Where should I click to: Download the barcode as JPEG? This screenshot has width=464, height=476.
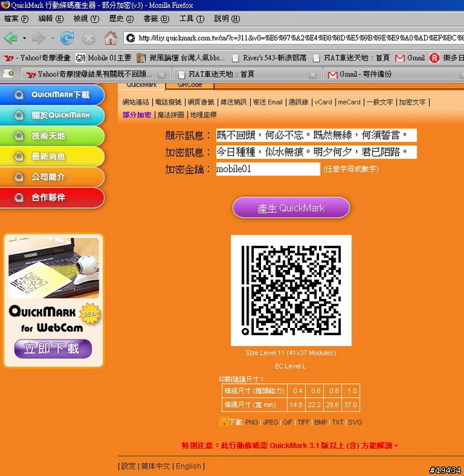[x=270, y=422]
